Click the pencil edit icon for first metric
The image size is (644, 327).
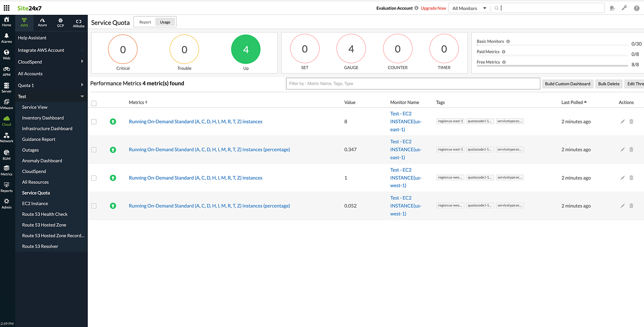click(x=622, y=122)
